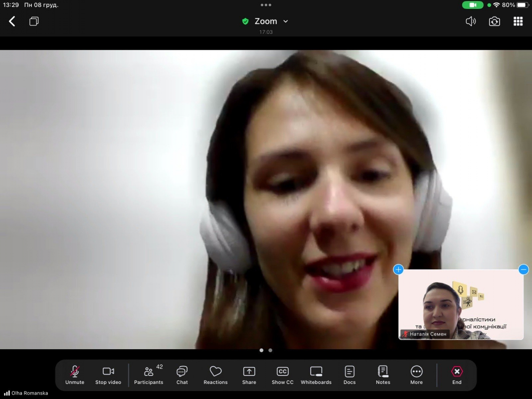Open the Notes tool
The width and height of the screenshot is (532, 399).
(x=383, y=375)
